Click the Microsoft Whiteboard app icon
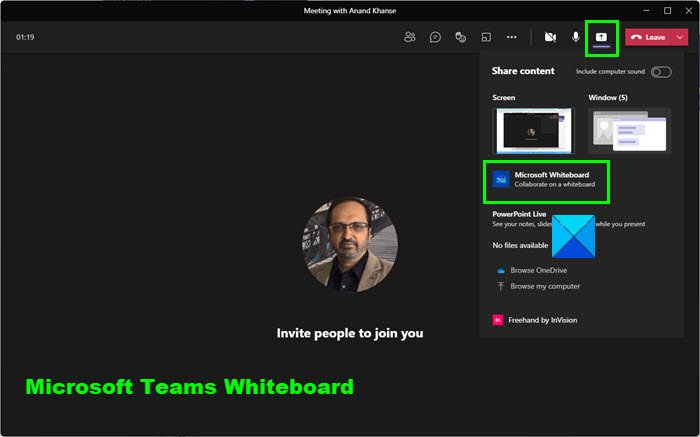 click(x=501, y=179)
